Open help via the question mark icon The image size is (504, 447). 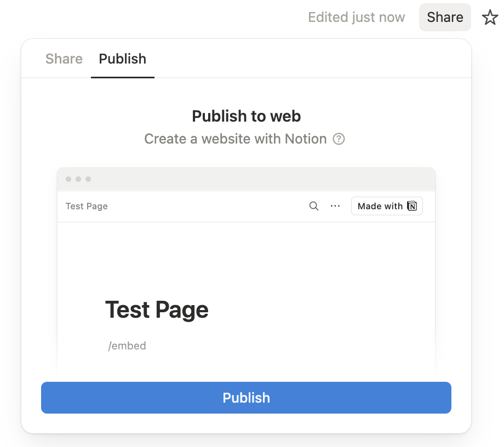click(x=339, y=139)
